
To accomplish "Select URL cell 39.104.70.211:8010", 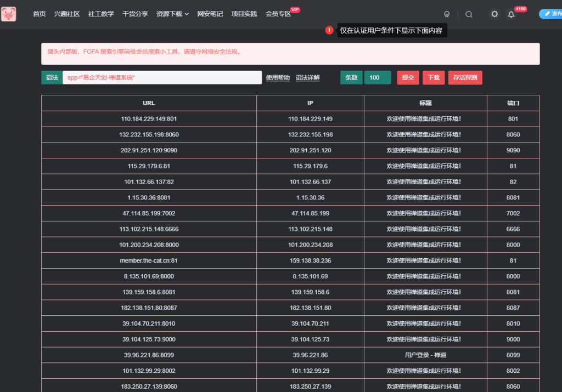I will [x=149, y=323].
